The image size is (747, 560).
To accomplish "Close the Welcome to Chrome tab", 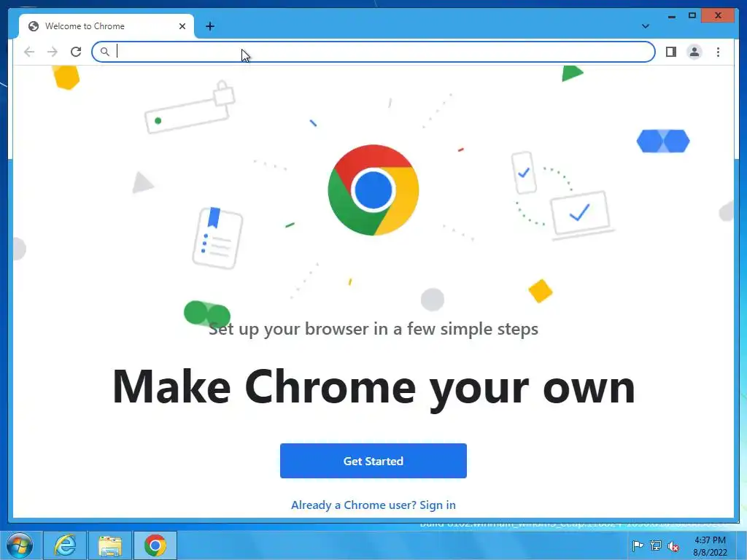I will (182, 26).
